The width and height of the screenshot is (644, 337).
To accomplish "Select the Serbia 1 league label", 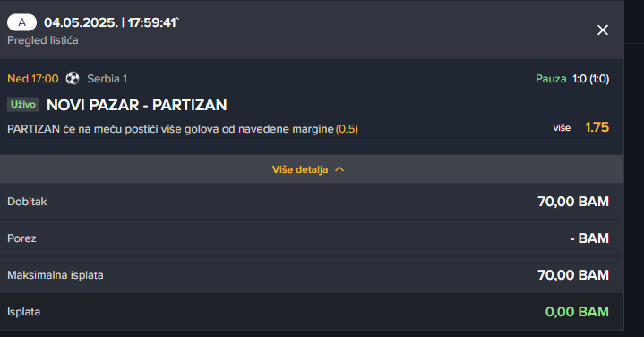I will [107, 79].
